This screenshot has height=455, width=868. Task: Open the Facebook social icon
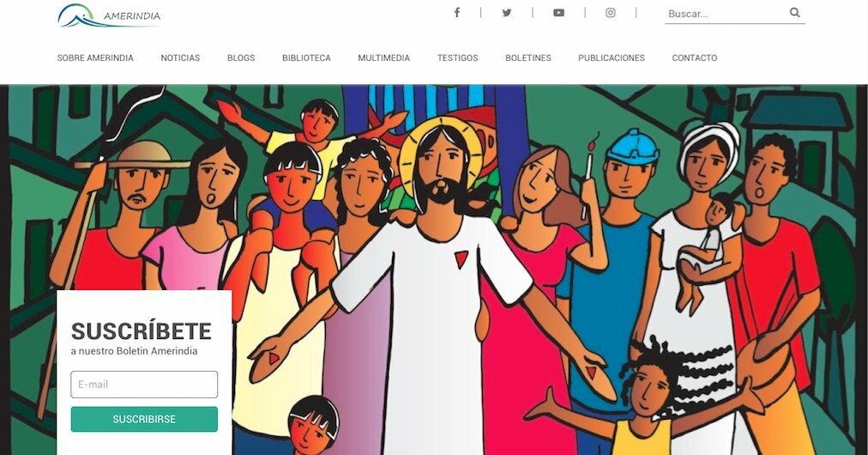(x=456, y=12)
